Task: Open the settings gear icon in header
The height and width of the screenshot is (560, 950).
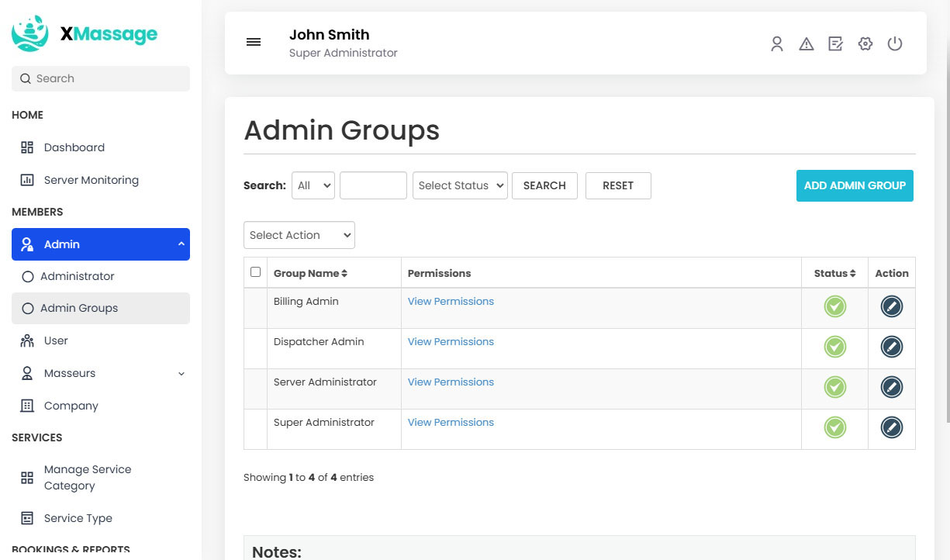Action: point(865,44)
